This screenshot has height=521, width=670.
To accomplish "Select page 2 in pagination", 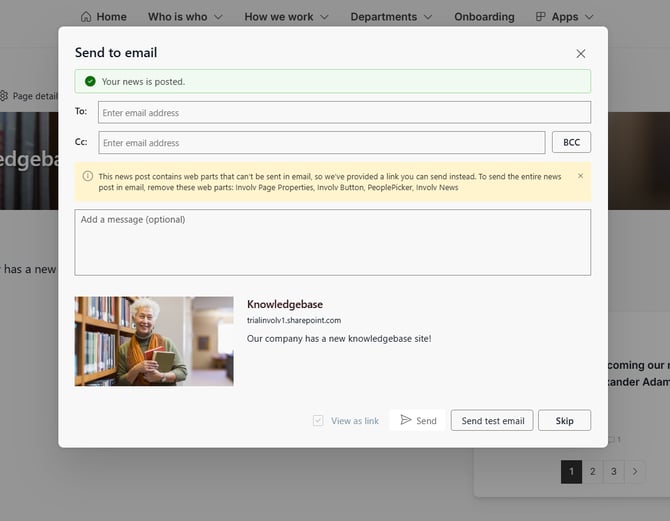I will (x=592, y=471).
